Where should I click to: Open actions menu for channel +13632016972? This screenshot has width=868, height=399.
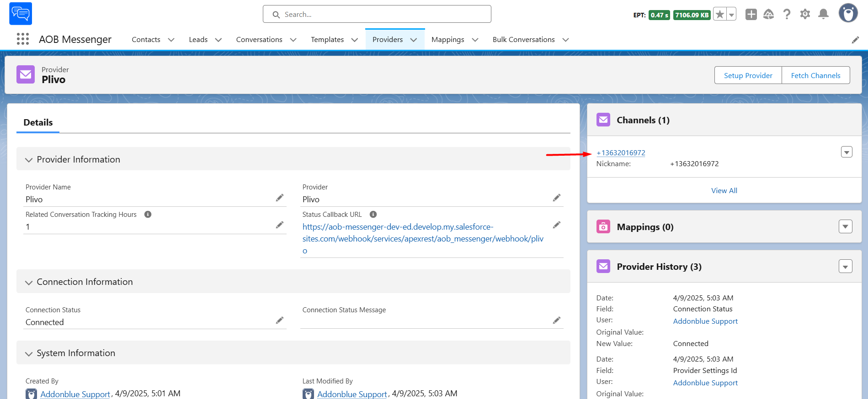point(847,152)
